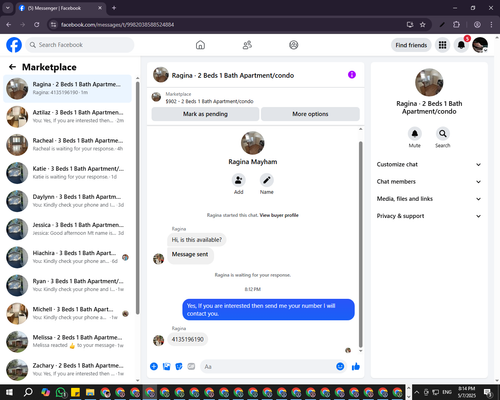Add people to Ragina Mayham chat
500x400 pixels.
[x=238, y=180]
